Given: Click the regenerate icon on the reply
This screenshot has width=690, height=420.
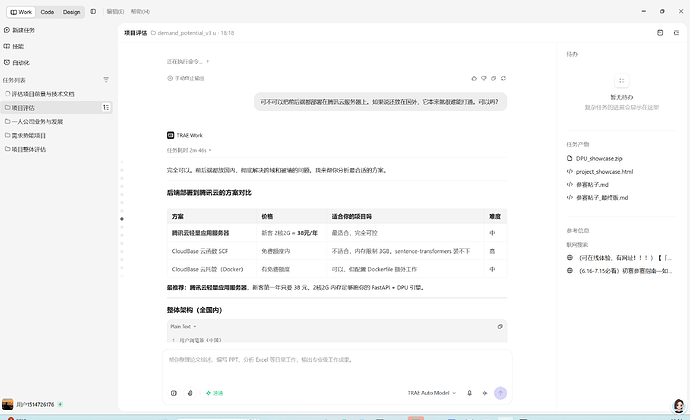Looking at the screenshot, I should click(503, 78).
